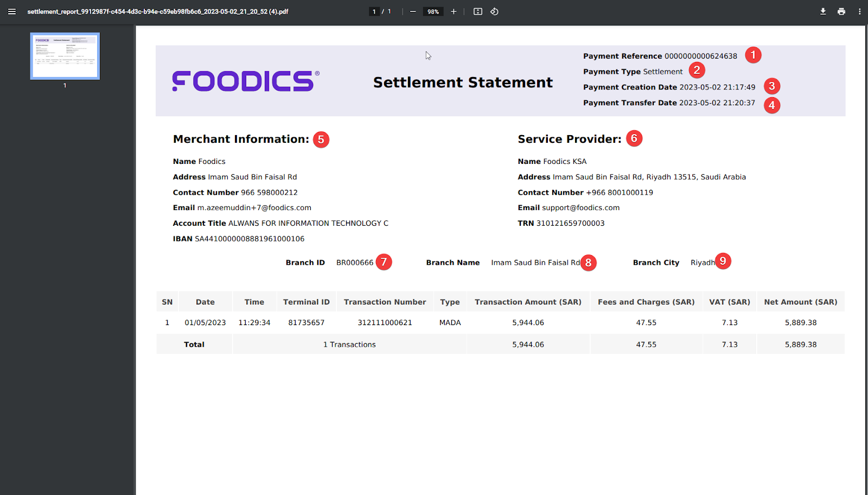Print the settlement report
The height and width of the screenshot is (495, 868).
pyautogui.click(x=841, y=11)
